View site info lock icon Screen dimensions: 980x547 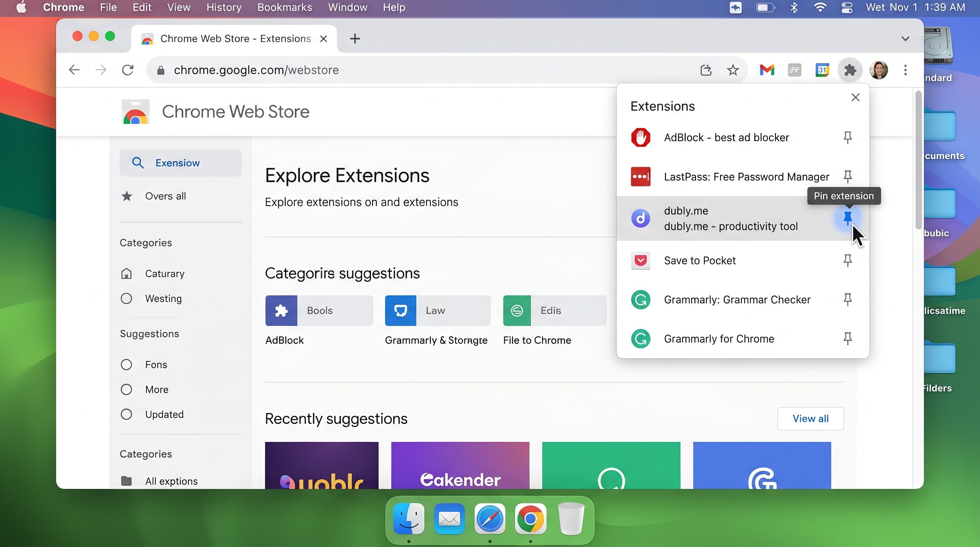161,71
